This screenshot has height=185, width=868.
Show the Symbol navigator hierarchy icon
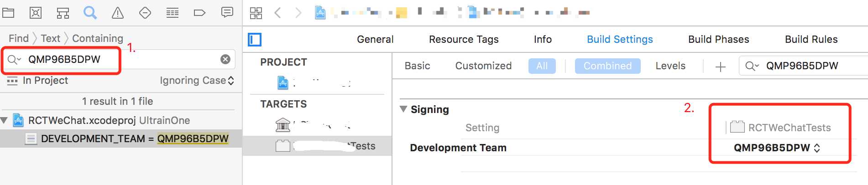click(x=63, y=13)
